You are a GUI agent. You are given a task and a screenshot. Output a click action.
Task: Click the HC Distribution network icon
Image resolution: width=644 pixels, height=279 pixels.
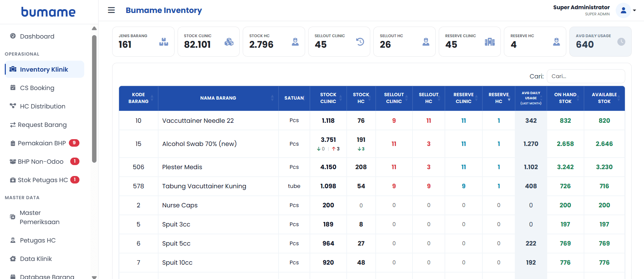tap(13, 106)
